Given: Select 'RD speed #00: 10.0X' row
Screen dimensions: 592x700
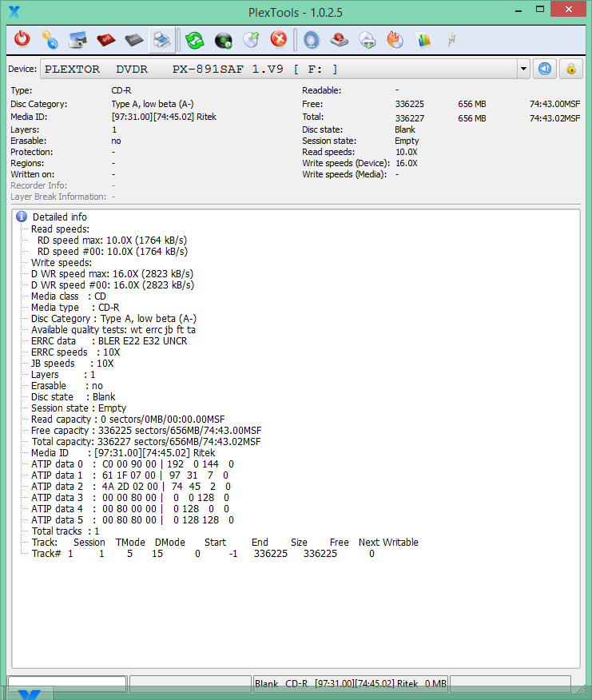Looking at the screenshot, I should point(113,252).
